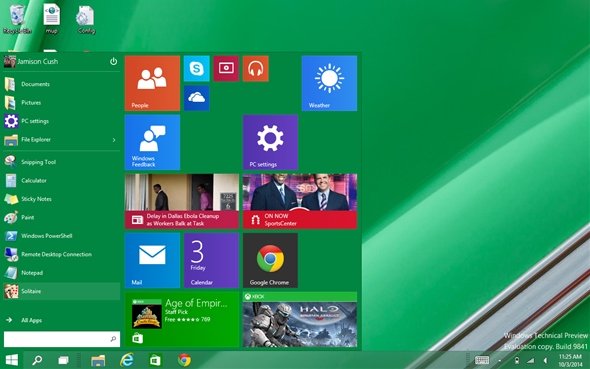Open taskbar Search magnifier
The width and height of the screenshot is (590, 369).
37,360
